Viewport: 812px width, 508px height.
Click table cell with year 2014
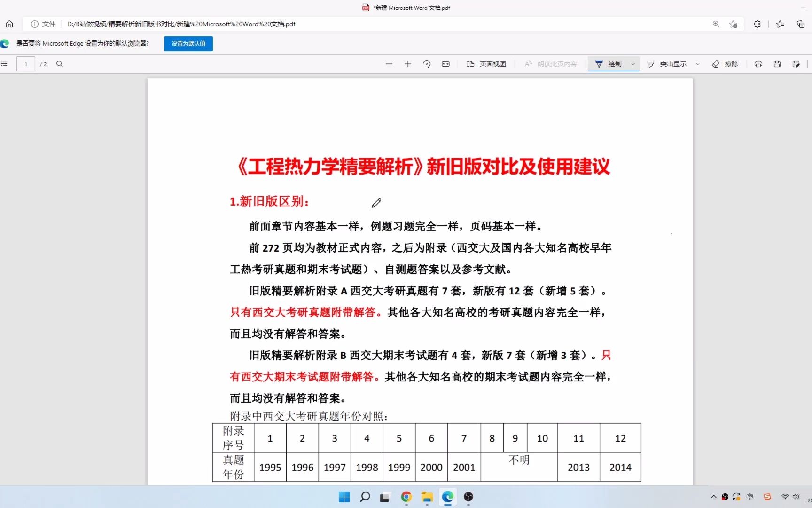620,467
